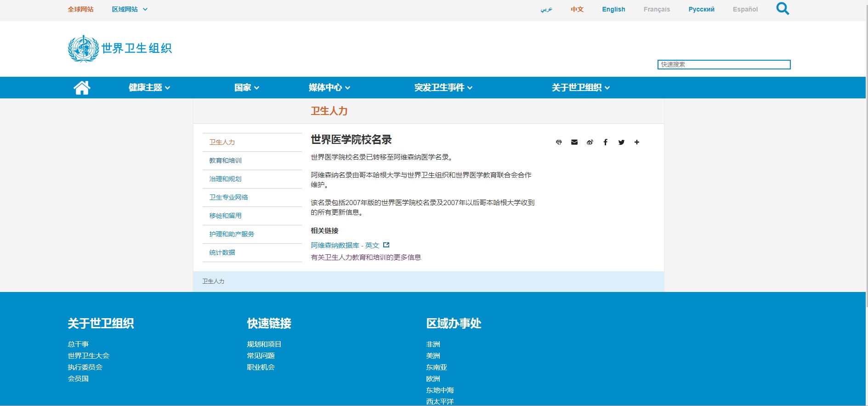868x406 pixels.
Task: Switch language to Русский
Action: click(701, 9)
